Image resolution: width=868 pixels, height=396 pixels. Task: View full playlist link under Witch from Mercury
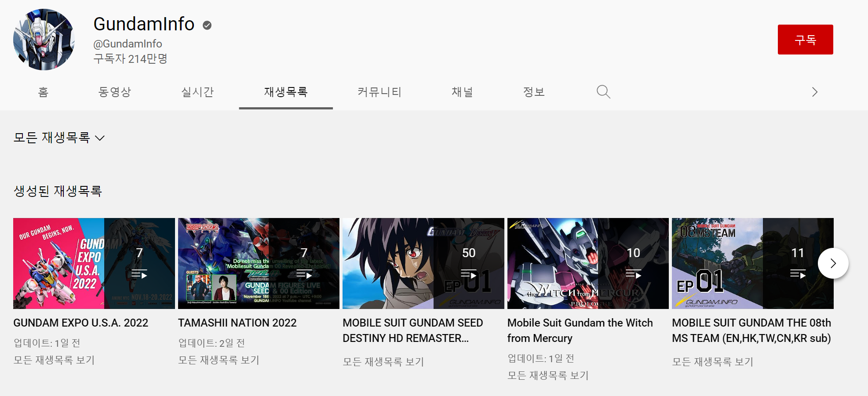(548, 375)
